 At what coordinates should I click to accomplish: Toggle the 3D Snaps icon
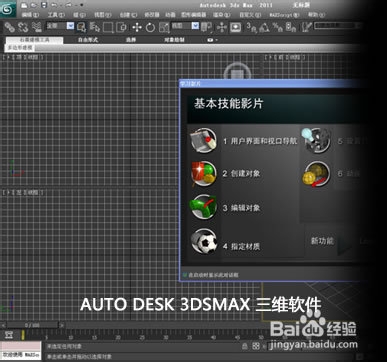coord(251,27)
